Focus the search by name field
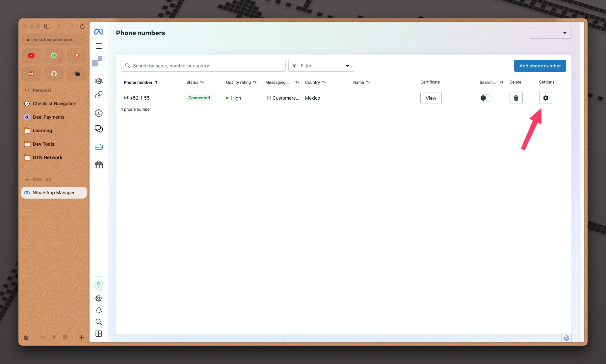606x364 pixels. (203, 66)
